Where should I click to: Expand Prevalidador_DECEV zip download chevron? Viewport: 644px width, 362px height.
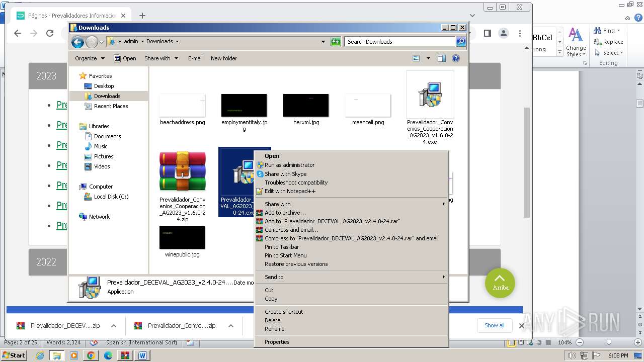(114, 326)
